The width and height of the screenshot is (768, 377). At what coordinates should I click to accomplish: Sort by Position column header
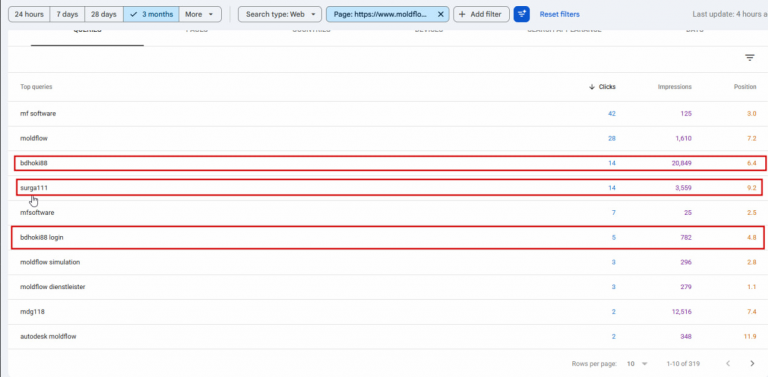tap(745, 87)
